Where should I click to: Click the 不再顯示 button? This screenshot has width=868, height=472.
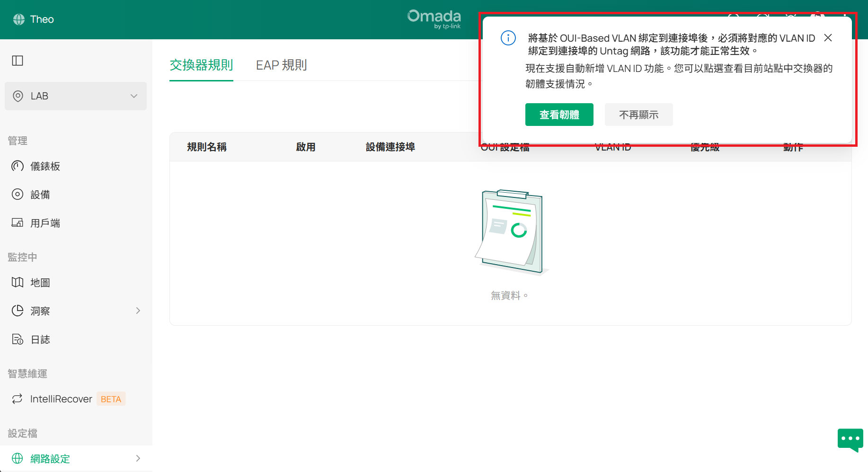639,115
